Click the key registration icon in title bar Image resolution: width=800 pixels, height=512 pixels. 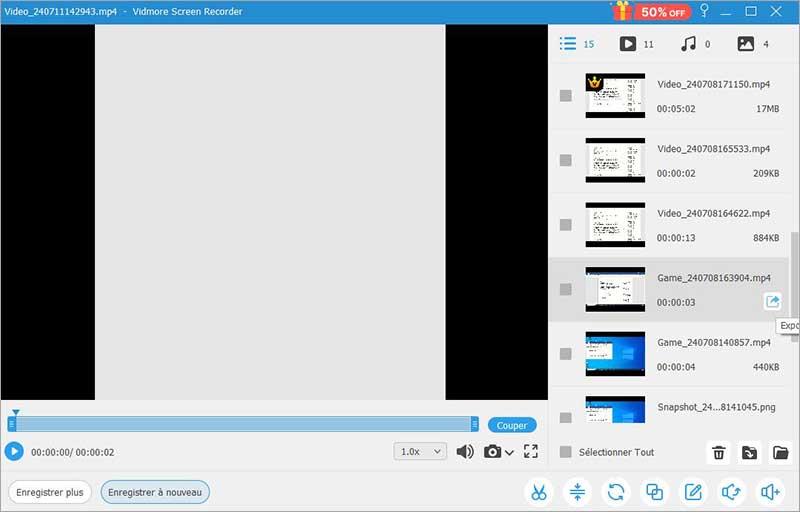pos(704,11)
